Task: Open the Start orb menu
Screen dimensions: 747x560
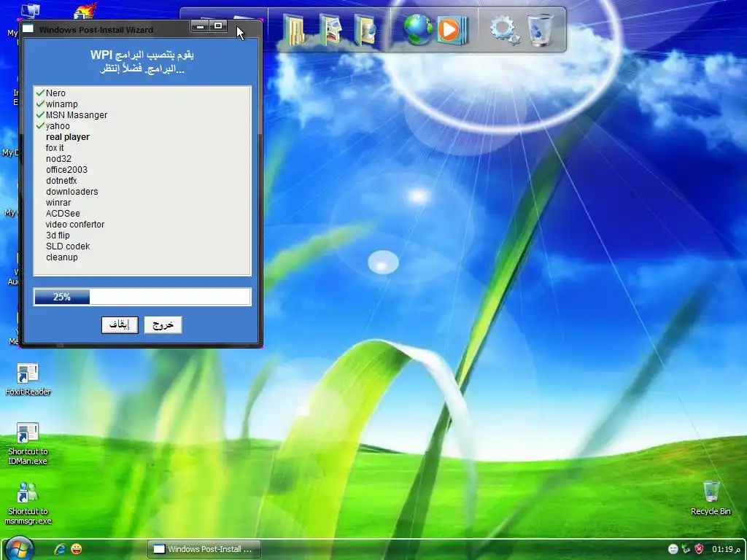Action: [x=19, y=548]
